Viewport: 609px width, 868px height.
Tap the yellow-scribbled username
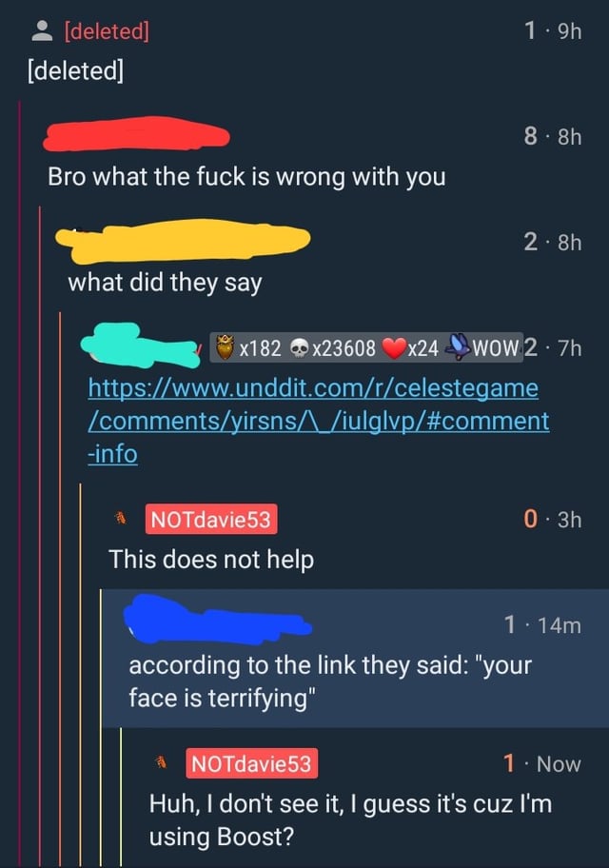pos(183,241)
